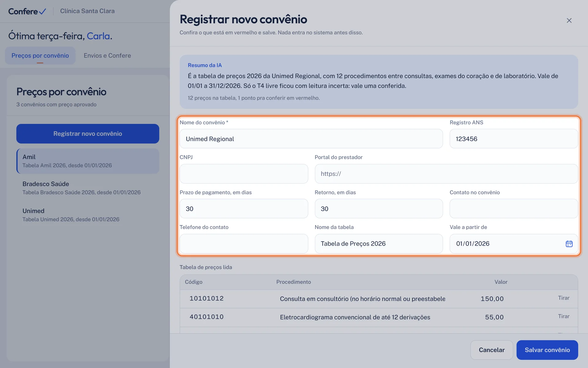Viewport: 588px width, 368px height.
Task: Focus the Portal do prestador URL field
Action: (x=446, y=174)
